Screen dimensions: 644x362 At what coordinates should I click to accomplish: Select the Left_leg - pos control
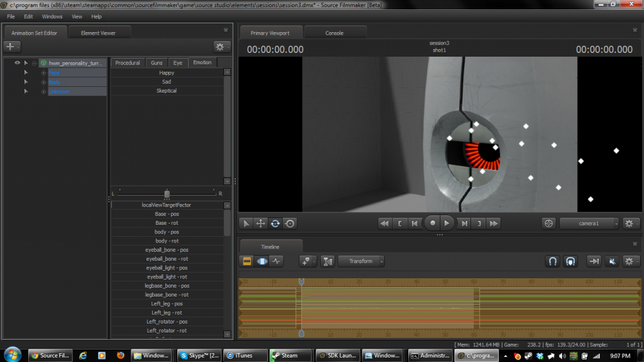click(x=167, y=303)
